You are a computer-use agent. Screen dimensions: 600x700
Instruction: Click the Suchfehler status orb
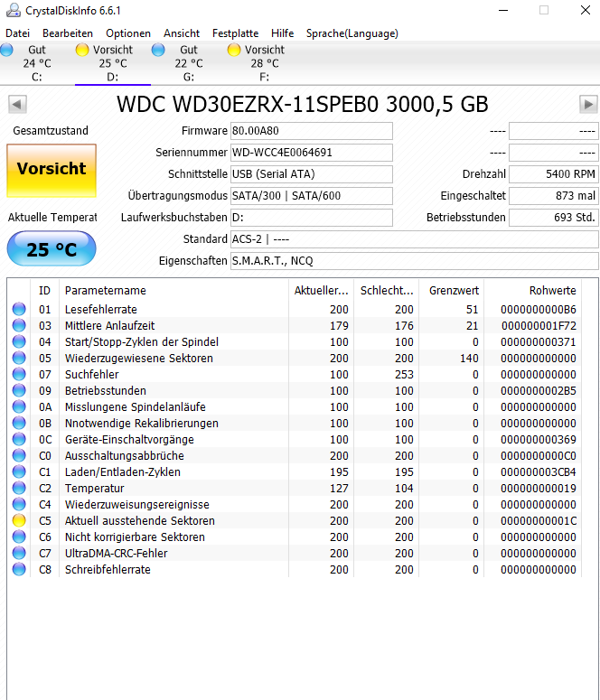19,374
